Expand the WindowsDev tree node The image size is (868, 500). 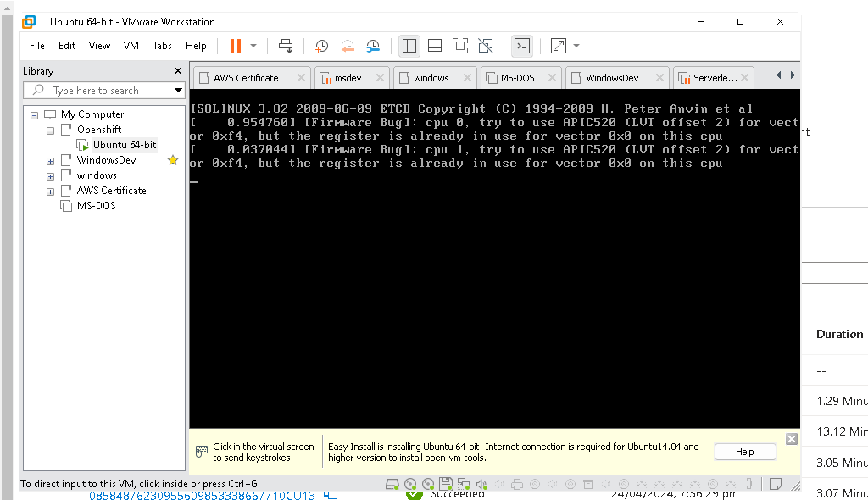[x=50, y=161]
